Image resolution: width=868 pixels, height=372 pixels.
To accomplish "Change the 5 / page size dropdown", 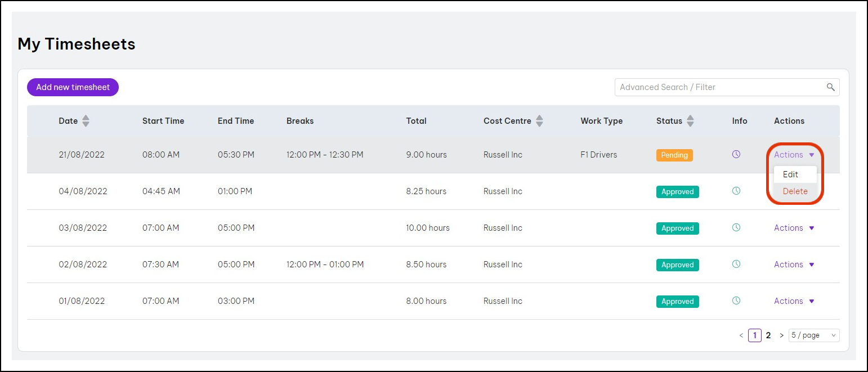I will point(813,335).
